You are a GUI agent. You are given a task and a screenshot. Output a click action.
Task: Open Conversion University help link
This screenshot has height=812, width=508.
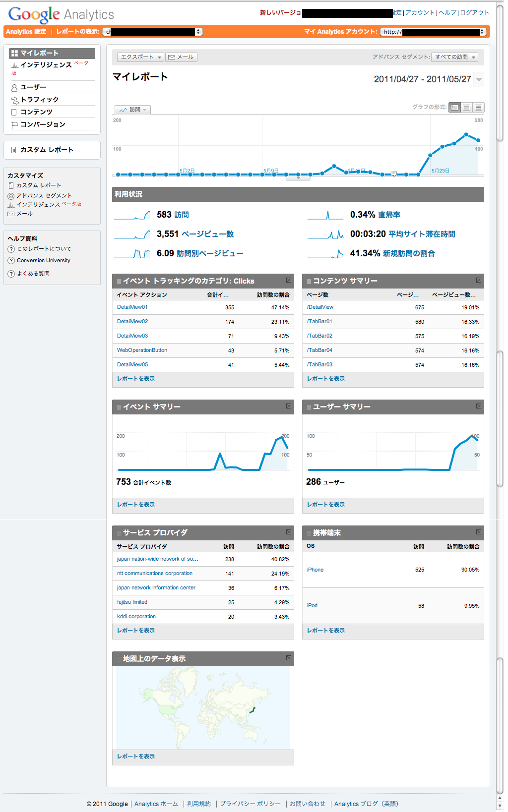[44, 261]
